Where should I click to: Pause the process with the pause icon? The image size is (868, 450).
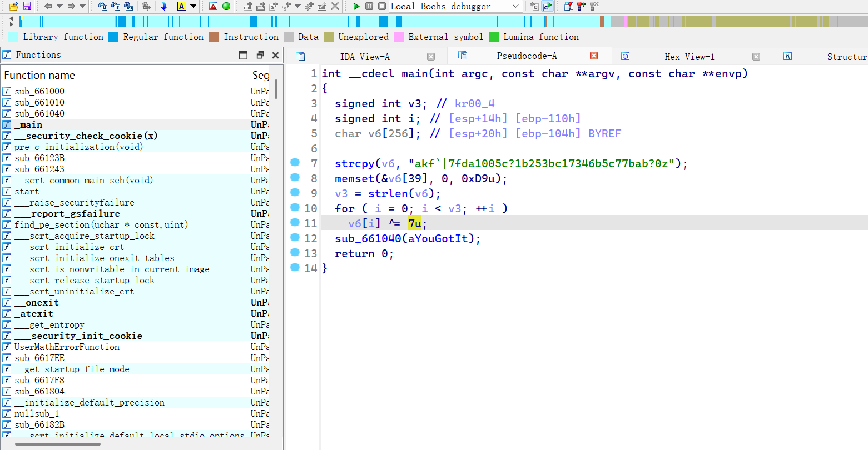click(x=369, y=6)
